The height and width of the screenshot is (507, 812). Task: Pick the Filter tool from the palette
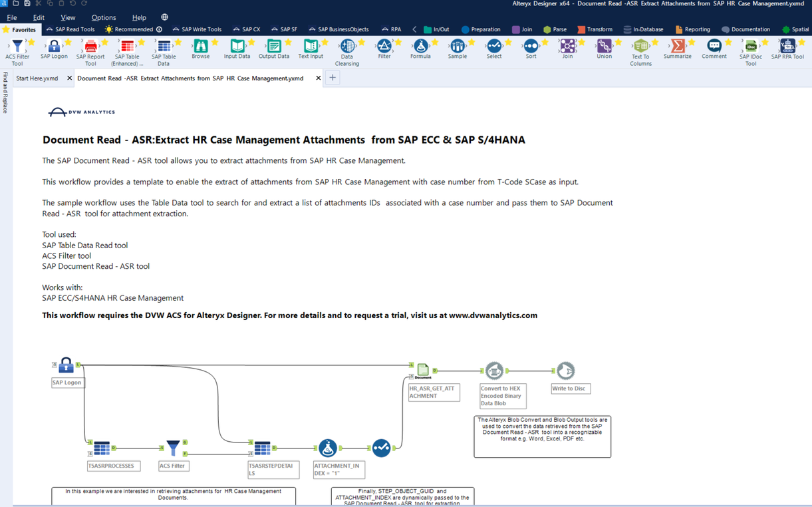coord(384,46)
